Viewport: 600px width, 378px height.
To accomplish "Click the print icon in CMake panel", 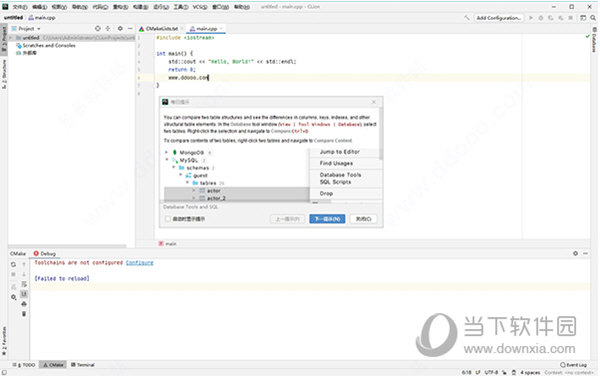I will click(x=24, y=304).
